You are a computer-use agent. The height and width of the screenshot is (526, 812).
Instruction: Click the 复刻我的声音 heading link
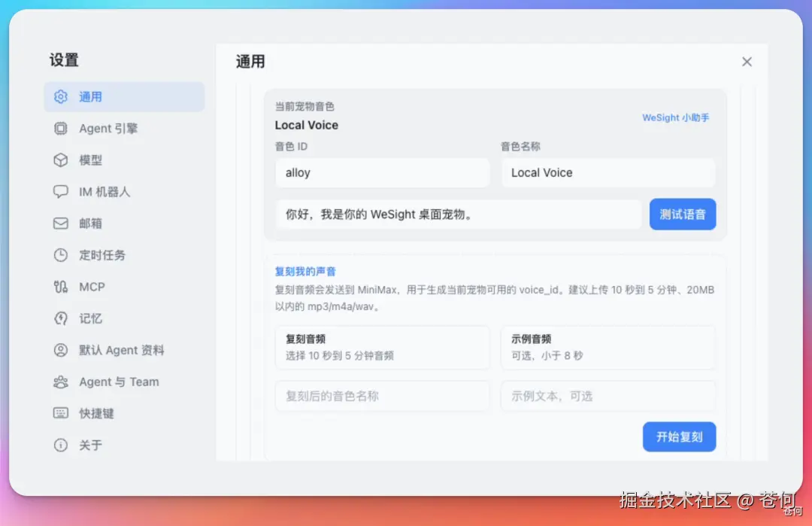tap(305, 271)
